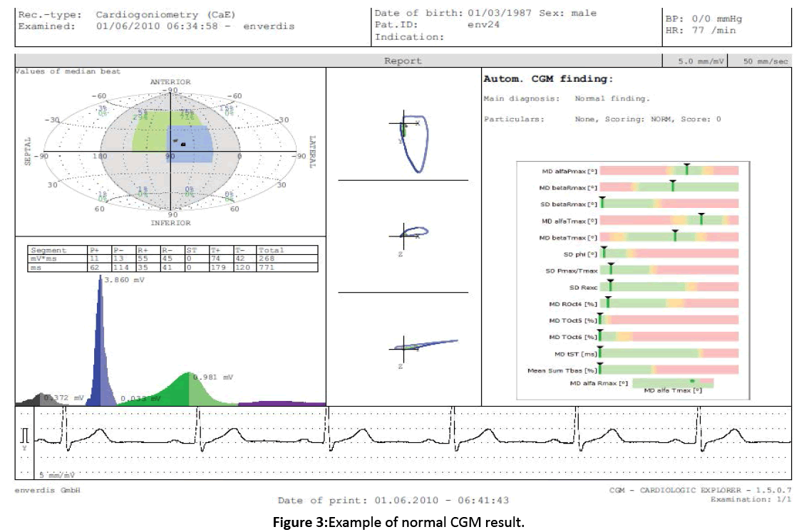Select the MD alfaTmax indicator marker
The image size is (799, 532).
[x=701, y=219]
